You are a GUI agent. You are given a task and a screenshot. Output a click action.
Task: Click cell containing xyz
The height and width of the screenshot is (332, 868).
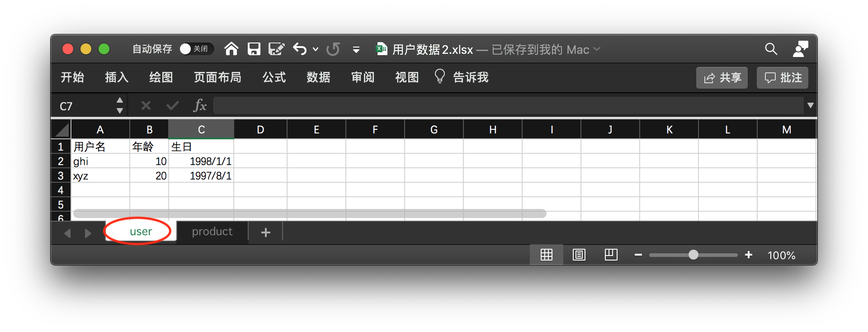coord(100,175)
